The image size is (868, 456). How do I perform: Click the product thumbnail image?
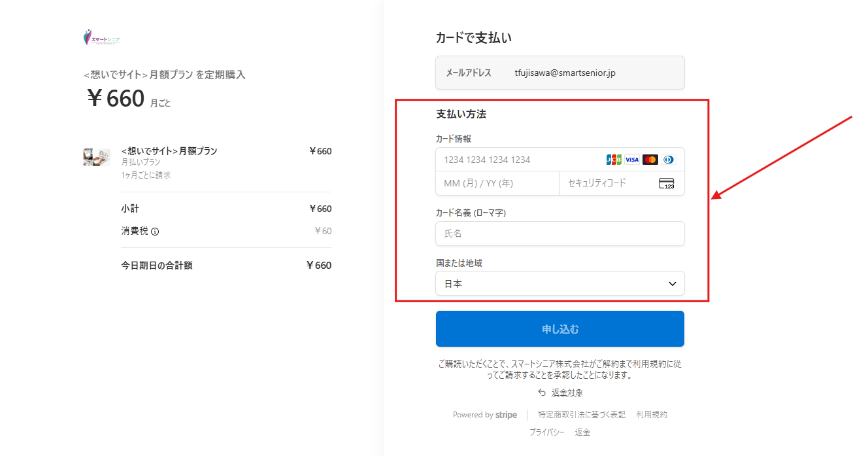(x=97, y=157)
